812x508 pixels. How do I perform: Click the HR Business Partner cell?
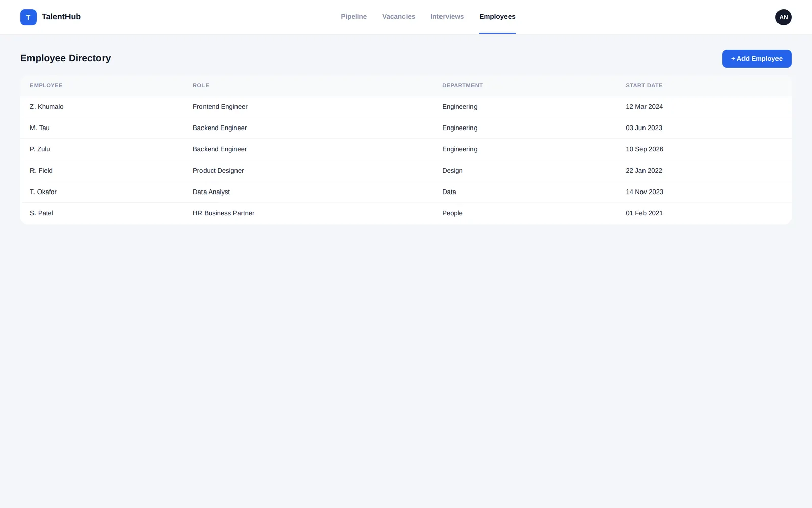(223, 213)
